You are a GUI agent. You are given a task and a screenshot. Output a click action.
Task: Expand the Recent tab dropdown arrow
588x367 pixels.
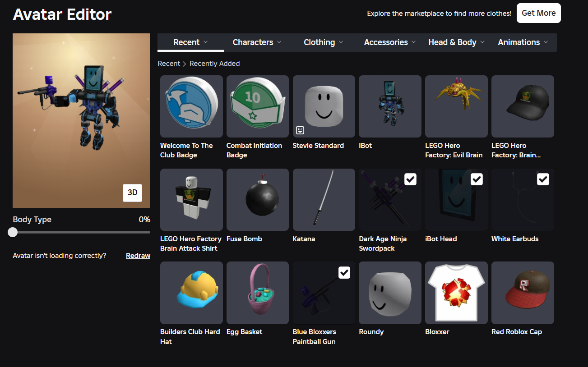206,42
